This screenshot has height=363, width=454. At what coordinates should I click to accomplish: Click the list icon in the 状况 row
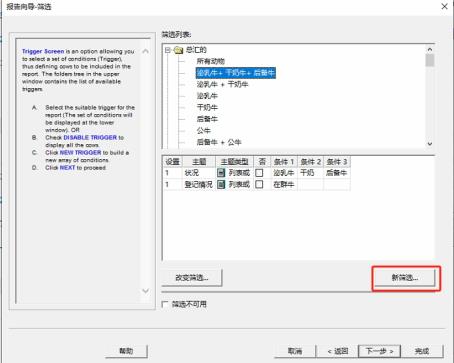(x=221, y=173)
